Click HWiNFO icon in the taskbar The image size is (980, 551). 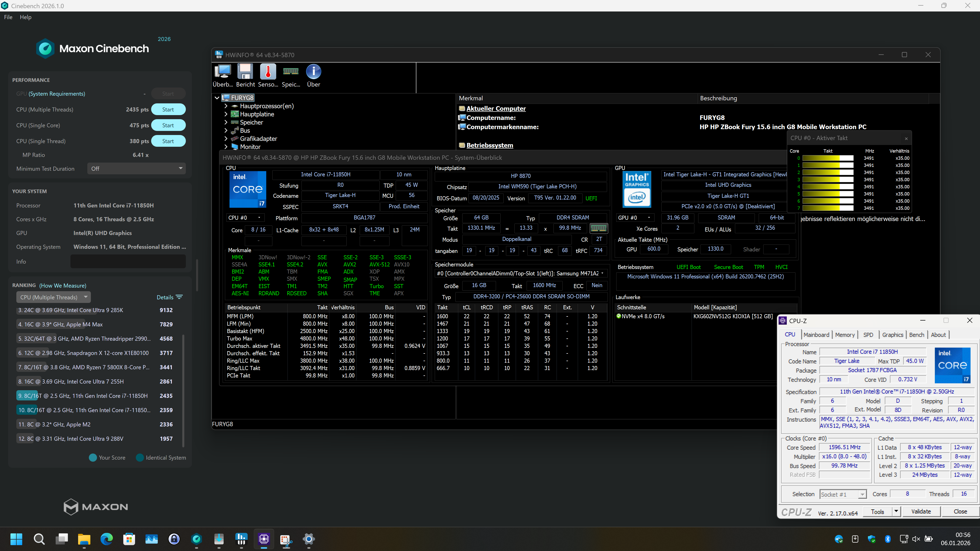(241, 539)
